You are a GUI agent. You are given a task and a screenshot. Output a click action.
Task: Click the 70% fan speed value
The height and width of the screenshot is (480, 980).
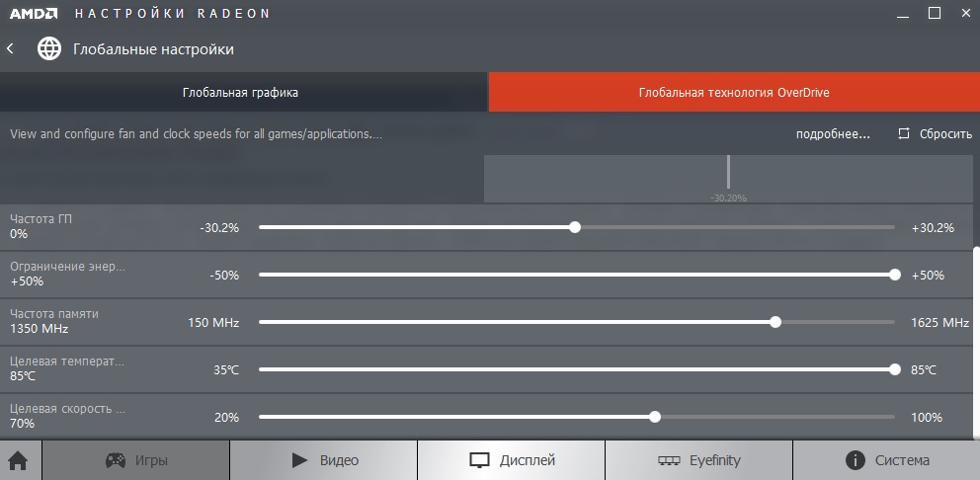(x=23, y=424)
